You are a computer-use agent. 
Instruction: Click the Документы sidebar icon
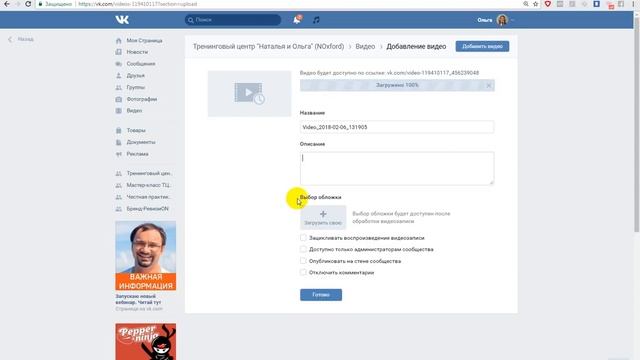click(119, 142)
